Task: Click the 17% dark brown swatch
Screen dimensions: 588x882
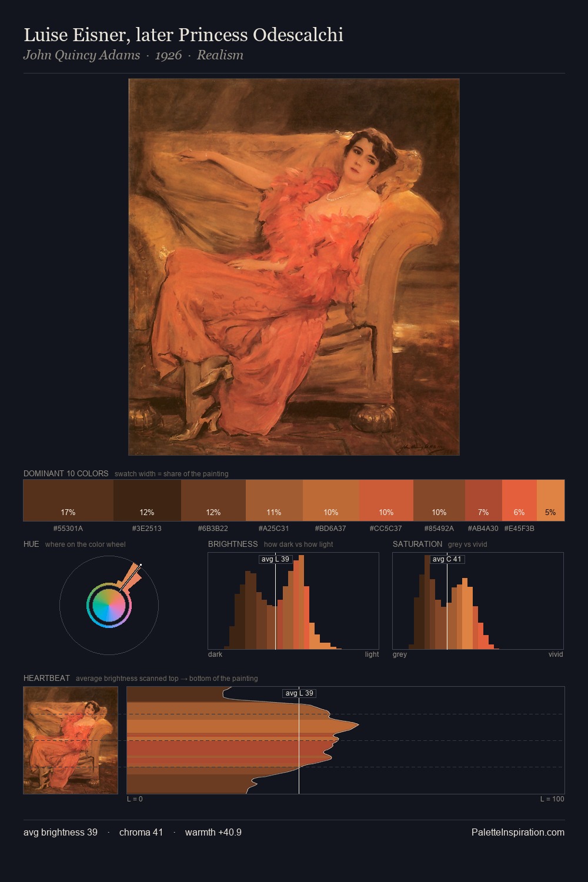Action: coord(68,500)
